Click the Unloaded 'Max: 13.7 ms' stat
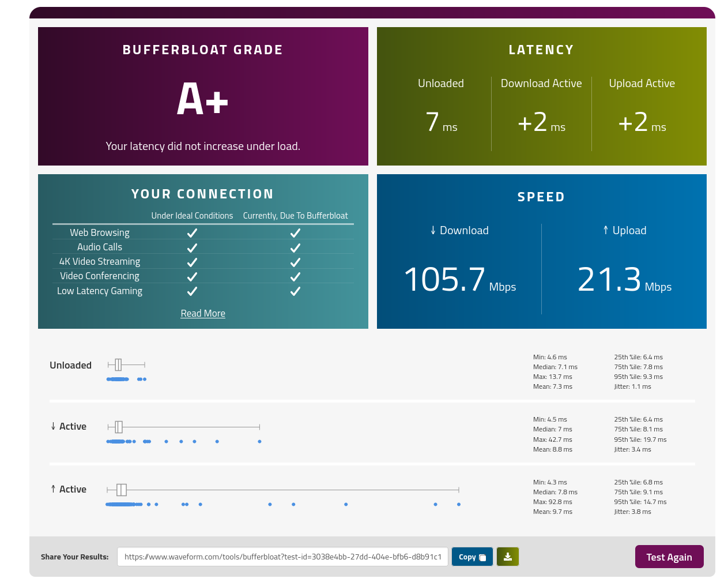 tap(553, 377)
